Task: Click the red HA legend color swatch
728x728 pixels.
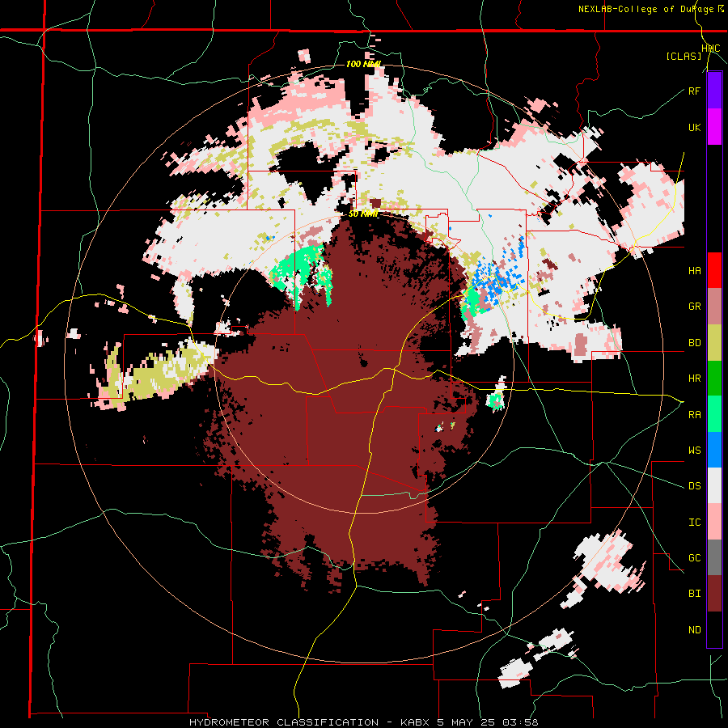Action: pos(714,270)
